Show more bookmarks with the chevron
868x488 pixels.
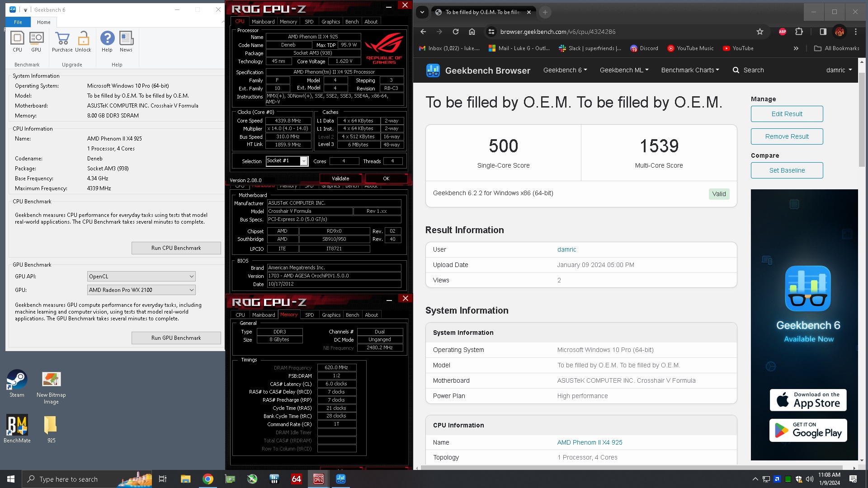tap(796, 48)
